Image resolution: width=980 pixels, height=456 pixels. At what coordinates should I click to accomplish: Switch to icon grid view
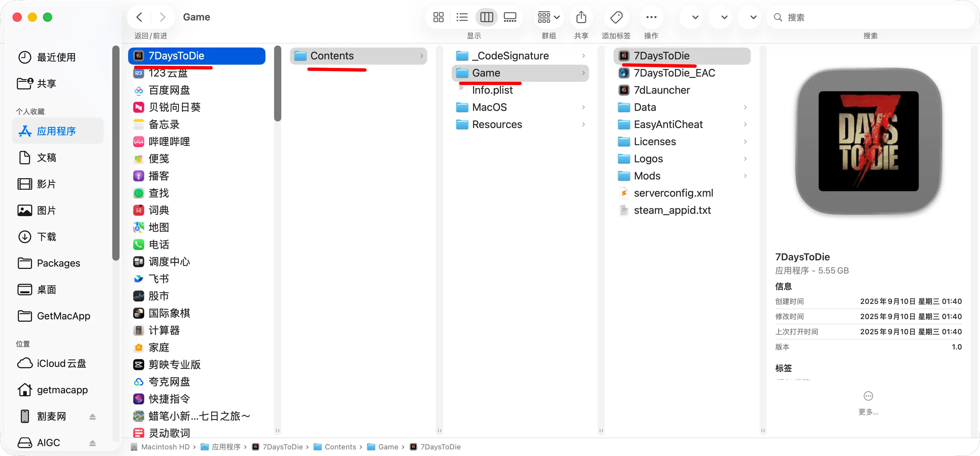pyautogui.click(x=438, y=17)
